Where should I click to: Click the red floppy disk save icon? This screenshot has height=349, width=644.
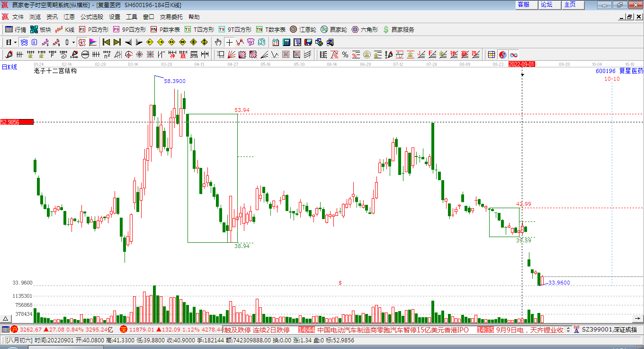pyautogui.click(x=308, y=42)
